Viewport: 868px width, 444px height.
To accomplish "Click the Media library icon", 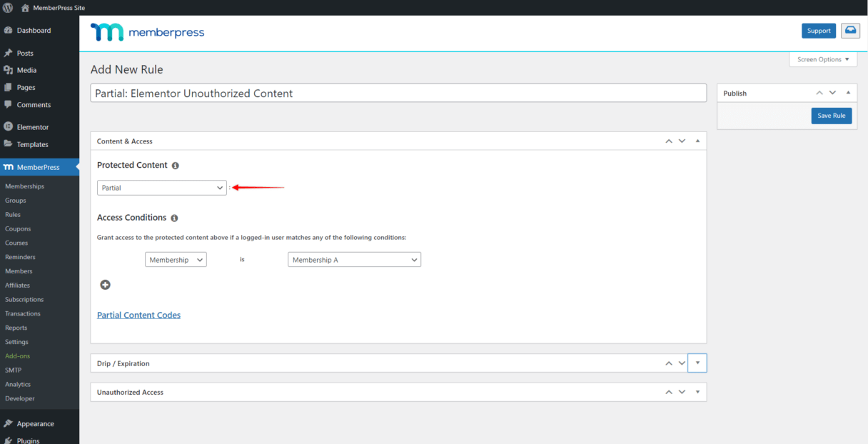I will click(x=8, y=70).
